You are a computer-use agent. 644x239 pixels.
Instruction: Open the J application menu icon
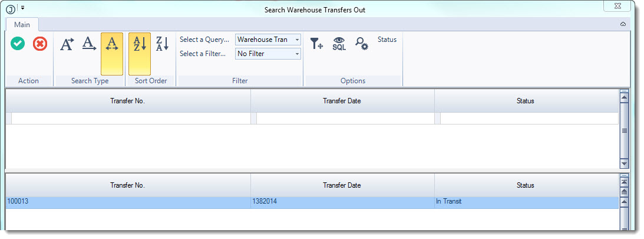11,9
